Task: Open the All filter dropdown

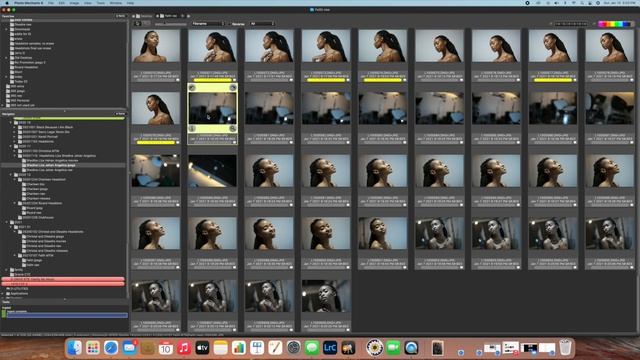Action: (x=262, y=24)
